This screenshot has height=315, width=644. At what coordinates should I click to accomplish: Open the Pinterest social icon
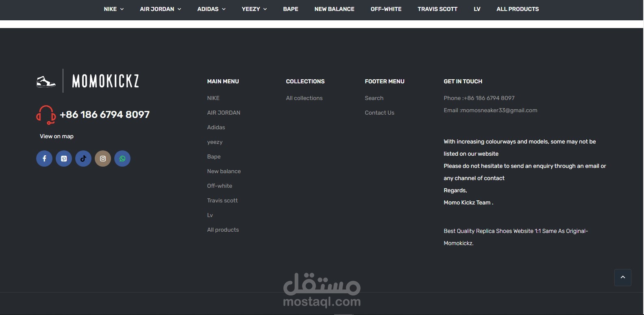click(x=64, y=159)
